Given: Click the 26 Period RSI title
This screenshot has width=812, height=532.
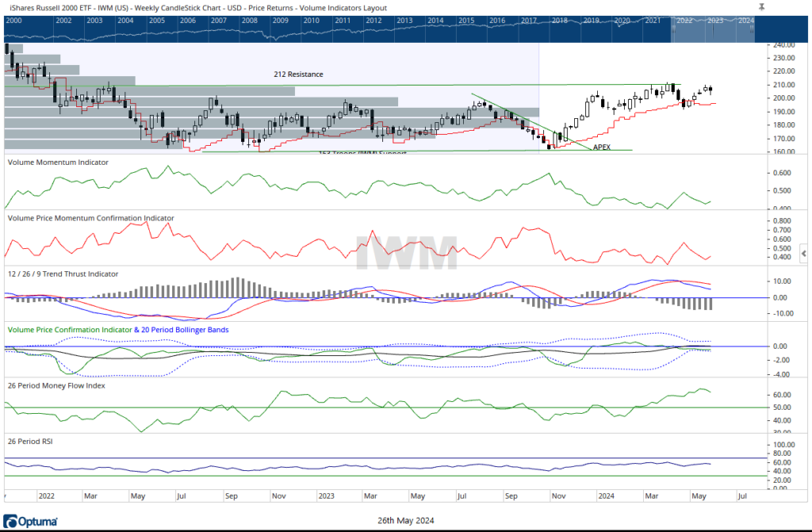Looking at the screenshot, I should (x=29, y=441).
